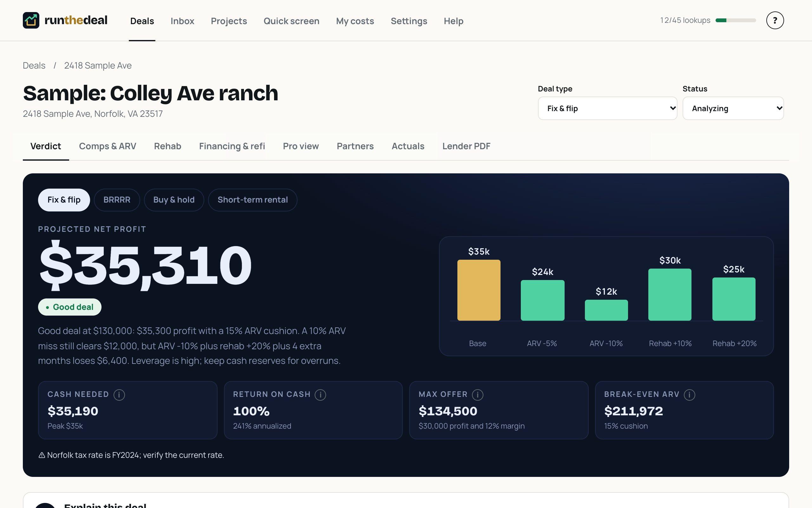Switch to the Verdict tab
Screen dimensions: 812x508
click(x=46, y=146)
